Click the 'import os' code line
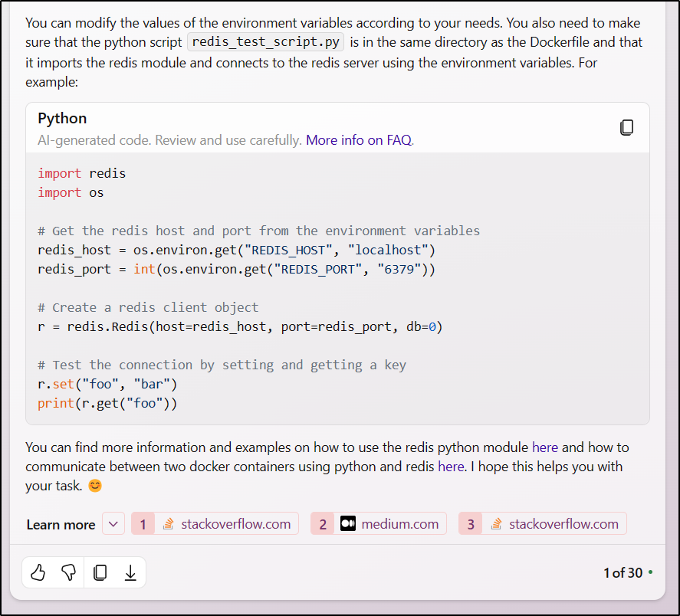Viewport: 680px width, 616px height. (x=71, y=192)
